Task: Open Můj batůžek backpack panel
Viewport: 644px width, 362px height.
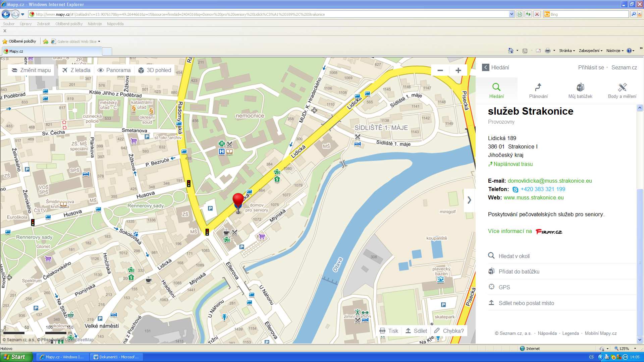Action: (x=580, y=90)
